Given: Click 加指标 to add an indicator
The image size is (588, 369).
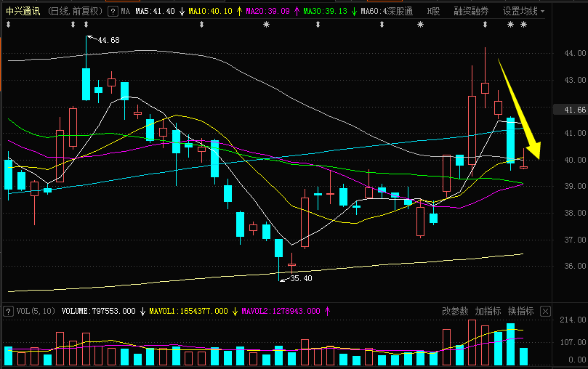Looking at the screenshot, I should 488,312.
